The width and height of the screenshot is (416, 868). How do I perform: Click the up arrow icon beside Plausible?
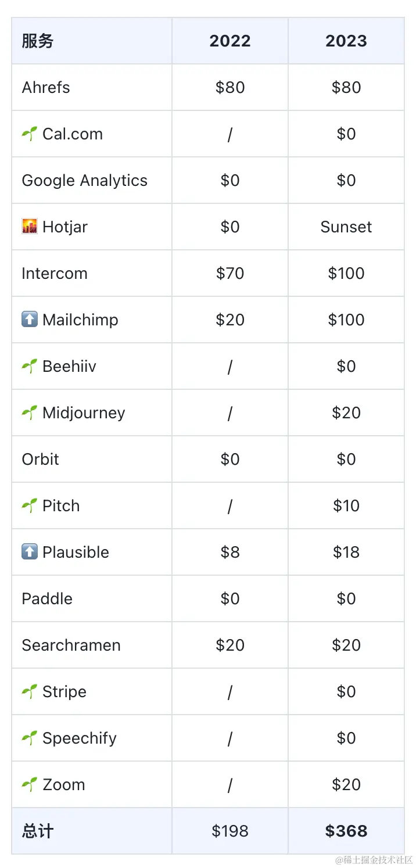point(30,552)
